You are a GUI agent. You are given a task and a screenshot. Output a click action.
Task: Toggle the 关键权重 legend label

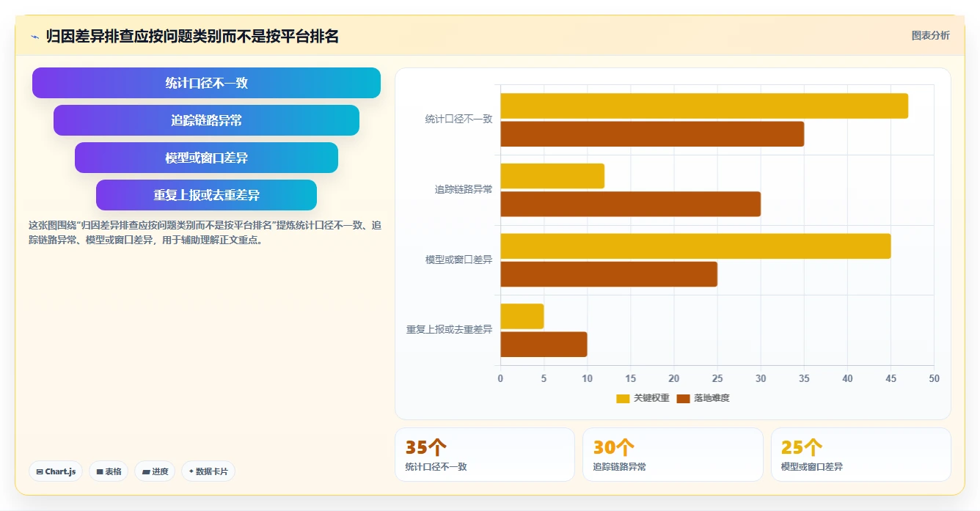pos(651,398)
